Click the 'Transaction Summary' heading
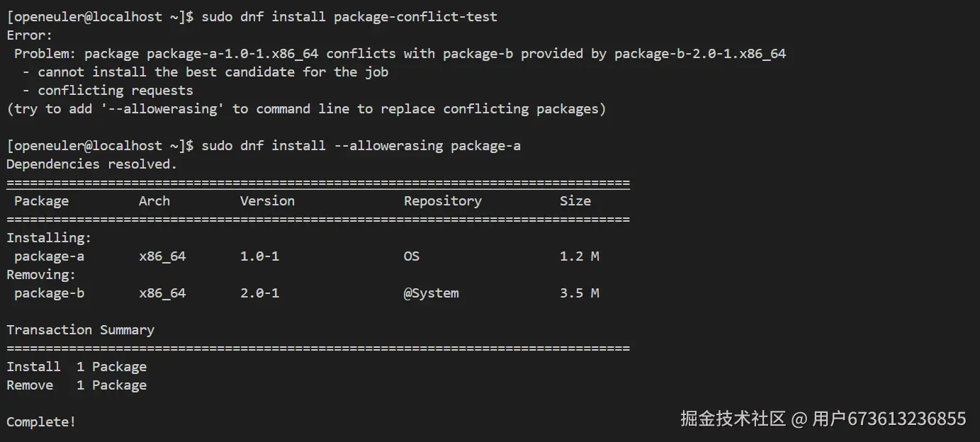The image size is (980, 442). [x=80, y=329]
